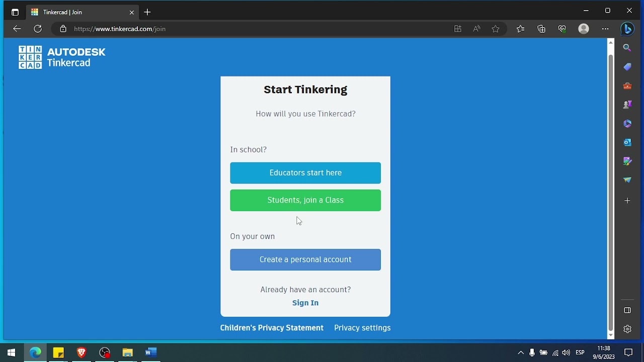Open the Favorites list icon
The image size is (644, 362).
(521, 29)
